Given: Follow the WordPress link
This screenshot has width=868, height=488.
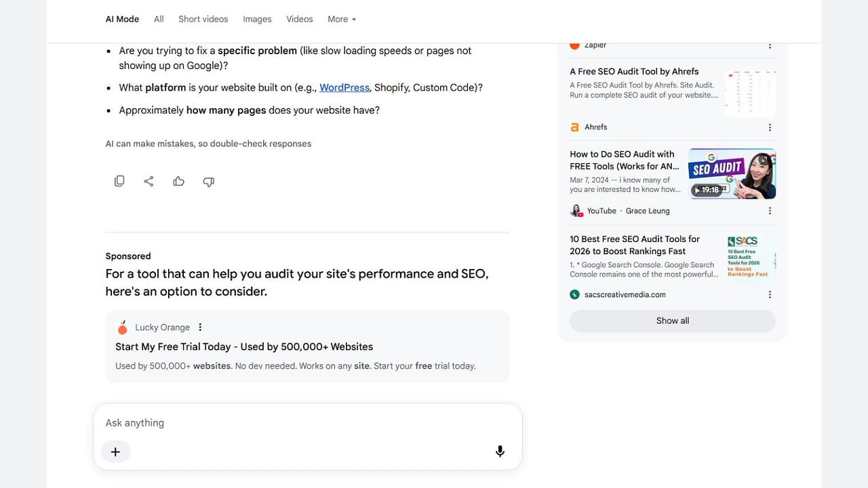Looking at the screenshot, I should click(344, 87).
